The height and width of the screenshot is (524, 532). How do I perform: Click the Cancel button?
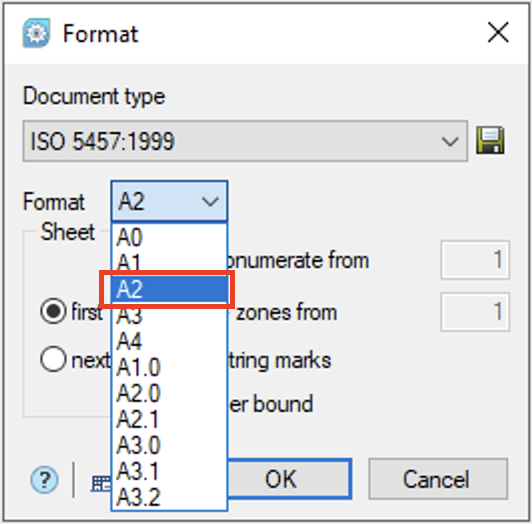click(x=438, y=479)
